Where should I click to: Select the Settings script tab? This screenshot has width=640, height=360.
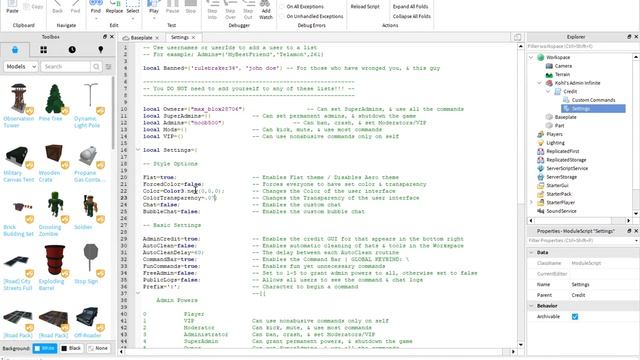180,37
